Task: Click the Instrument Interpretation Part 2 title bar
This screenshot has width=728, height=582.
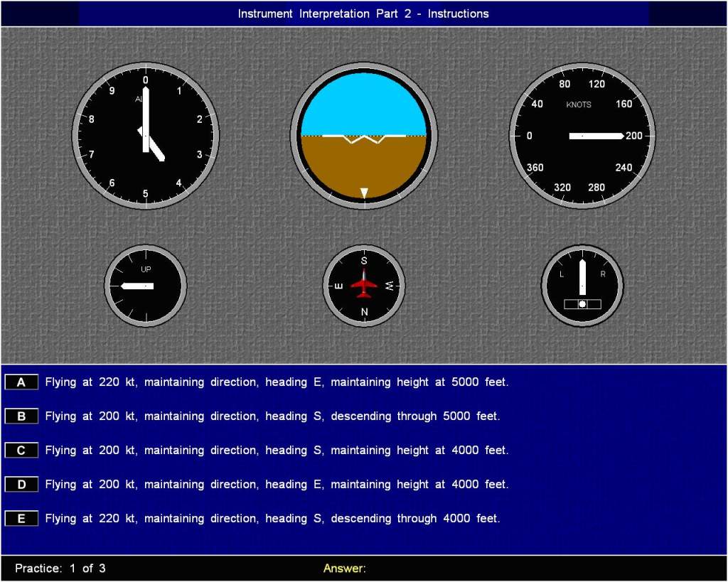Action: tap(363, 14)
